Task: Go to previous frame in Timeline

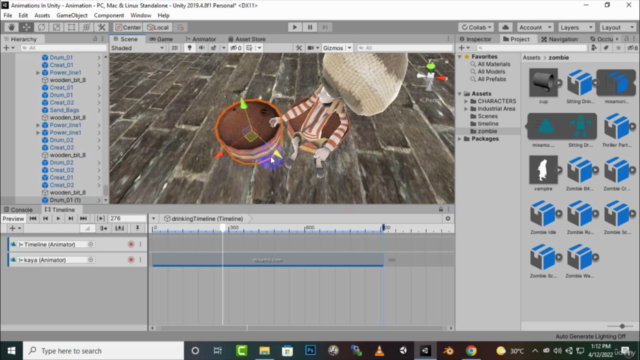Action: (46, 219)
